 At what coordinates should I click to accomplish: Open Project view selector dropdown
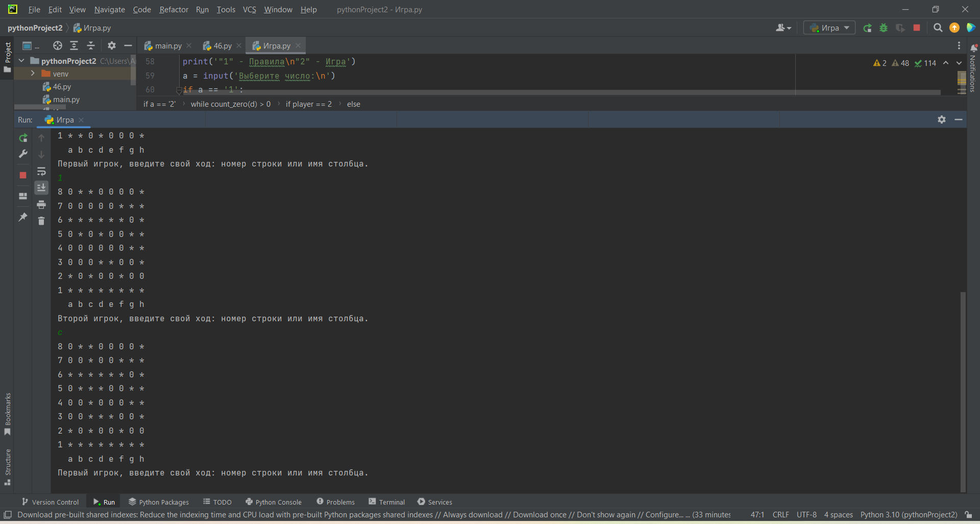31,45
